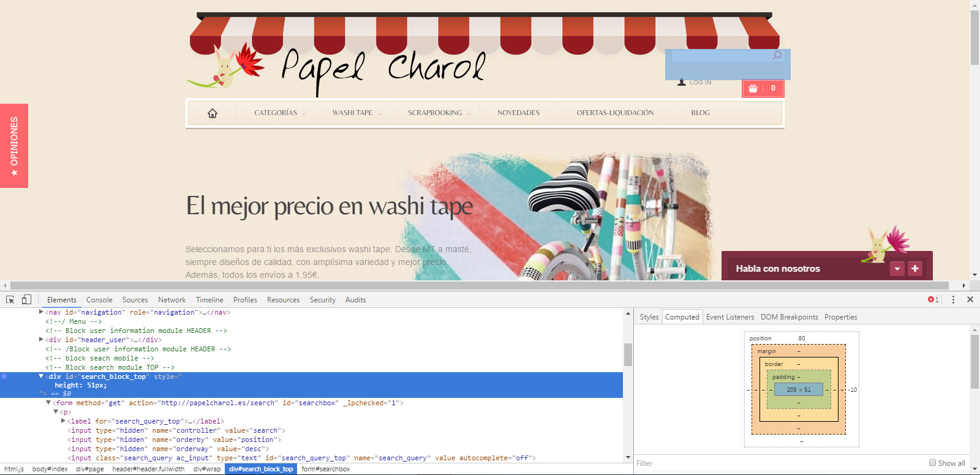This screenshot has height=475, width=980.
Task: Click the 'block seach mobile' comment line
Action: (100, 358)
